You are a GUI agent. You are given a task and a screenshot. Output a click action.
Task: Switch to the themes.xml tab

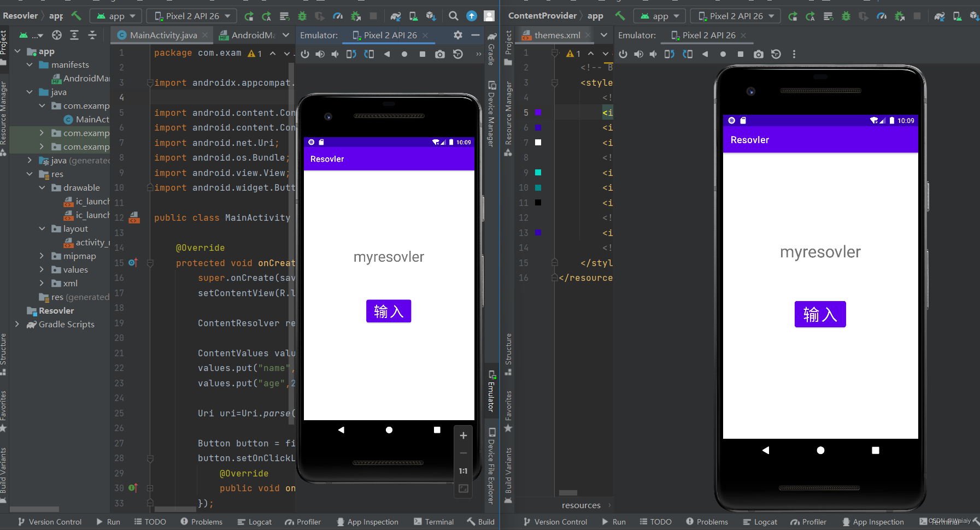tap(558, 34)
